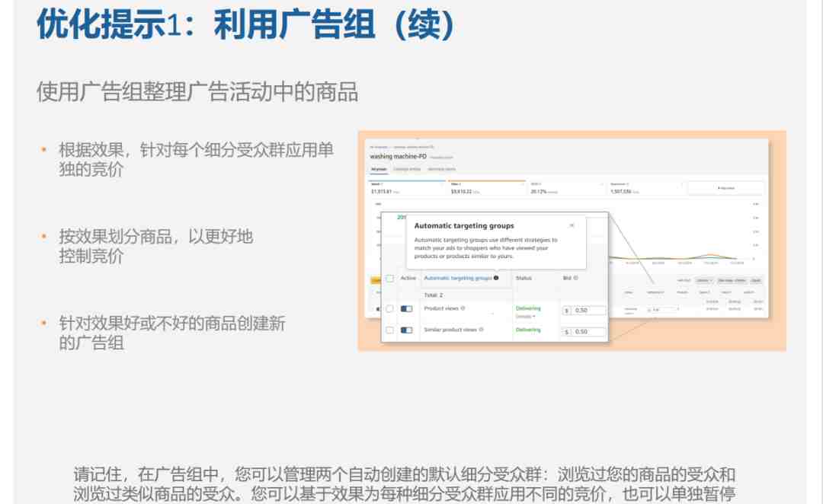This screenshot has width=823, height=504.
Task: Expand the Details dropdown under Product views status
Action: click(x=525, y=316)
